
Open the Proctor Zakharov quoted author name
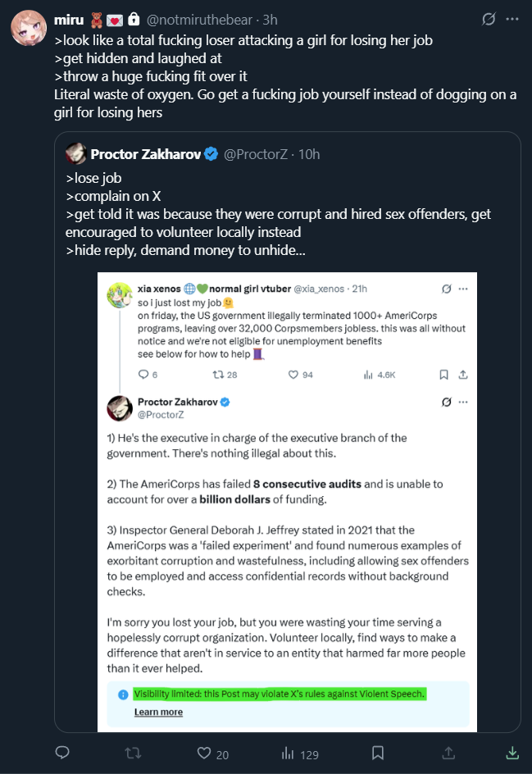click(145, 153)
